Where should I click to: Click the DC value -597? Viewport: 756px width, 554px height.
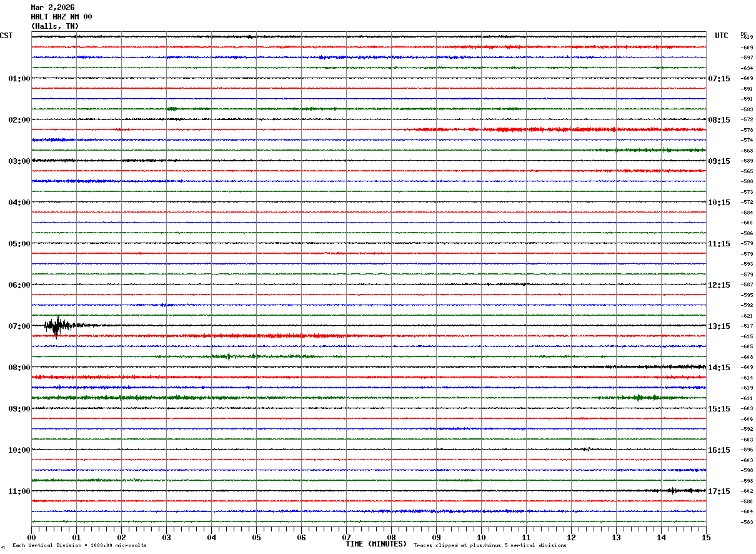747,58
